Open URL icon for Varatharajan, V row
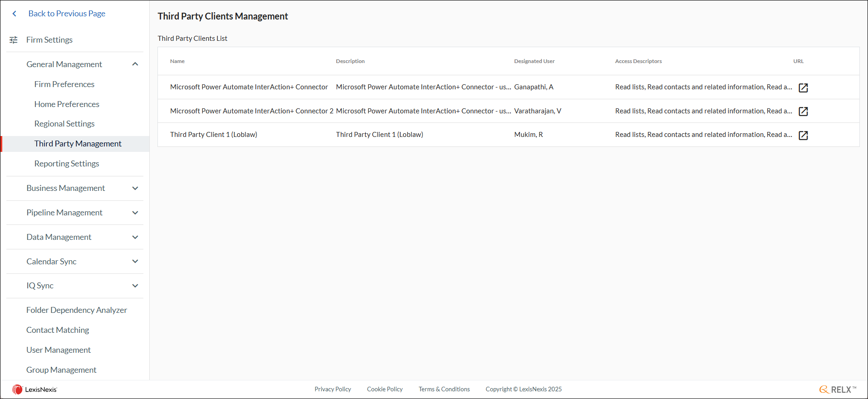 click(803, 111)
